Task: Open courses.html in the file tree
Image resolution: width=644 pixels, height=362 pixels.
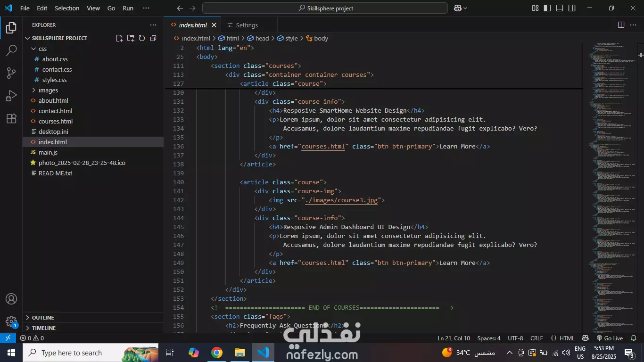Action: (x=56, y=121)
